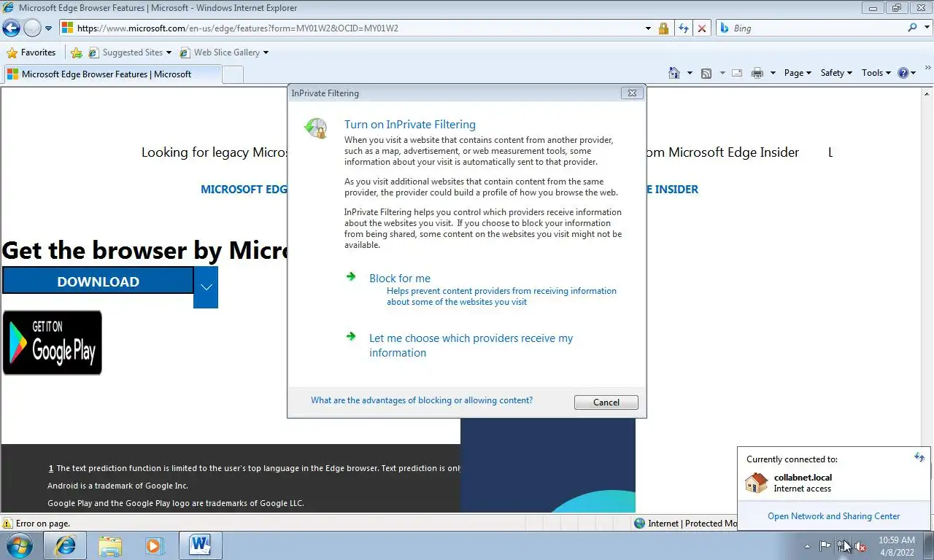Open the search provider dropdown arrow
The width and height of the screenshot is (934, 560).
927,28
